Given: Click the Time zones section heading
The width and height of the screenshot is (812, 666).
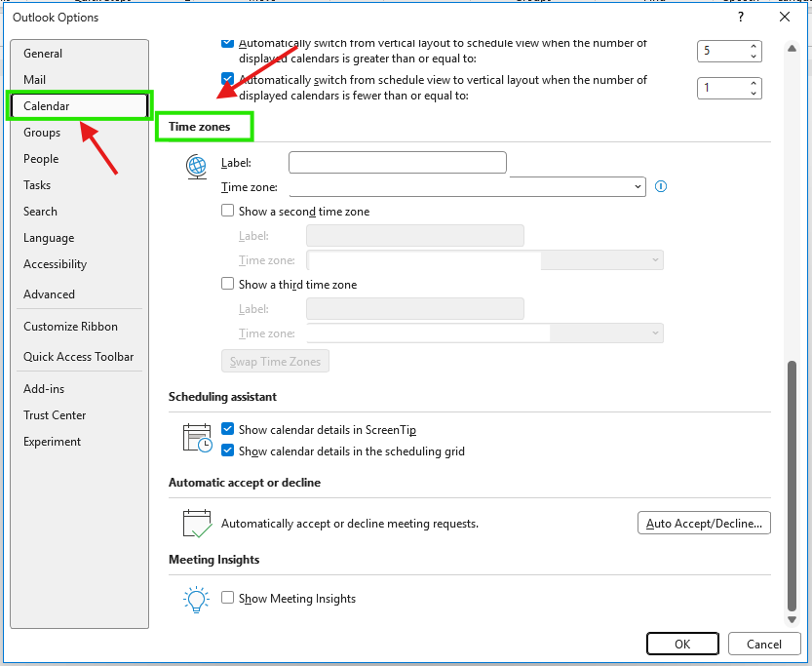Looking at the screenshot, I should pyautogui.click(x=200, y=127).
